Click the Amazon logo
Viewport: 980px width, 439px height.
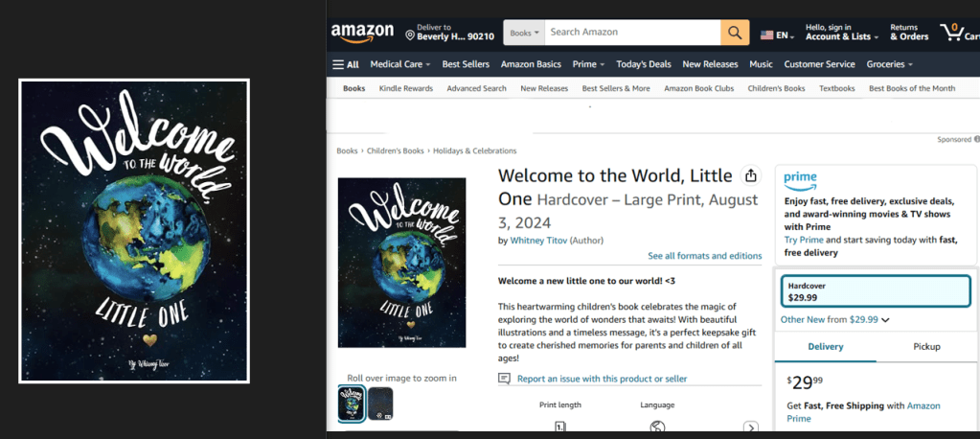click(x=361, y=33)
